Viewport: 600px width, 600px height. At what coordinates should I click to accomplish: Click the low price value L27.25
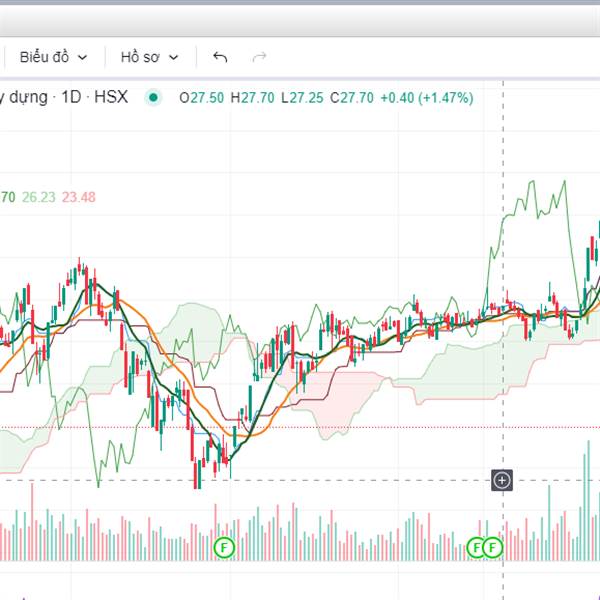302,98
